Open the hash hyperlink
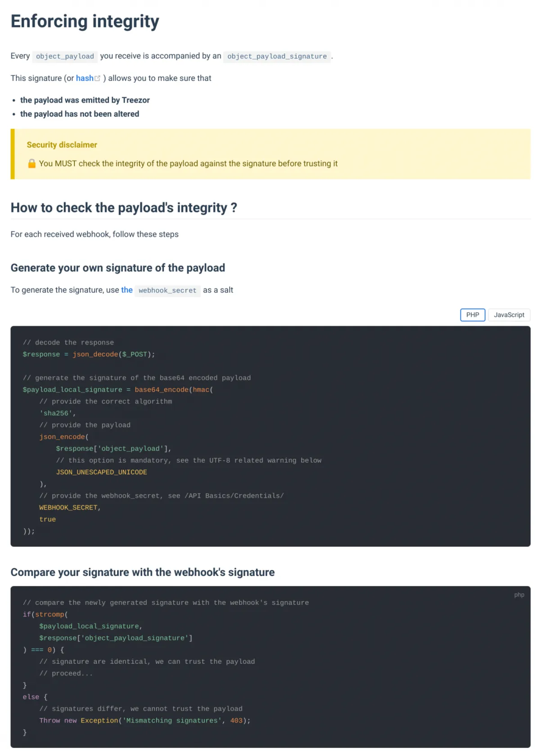This screenshot has height=756, width=542. (x=85, y=78)
